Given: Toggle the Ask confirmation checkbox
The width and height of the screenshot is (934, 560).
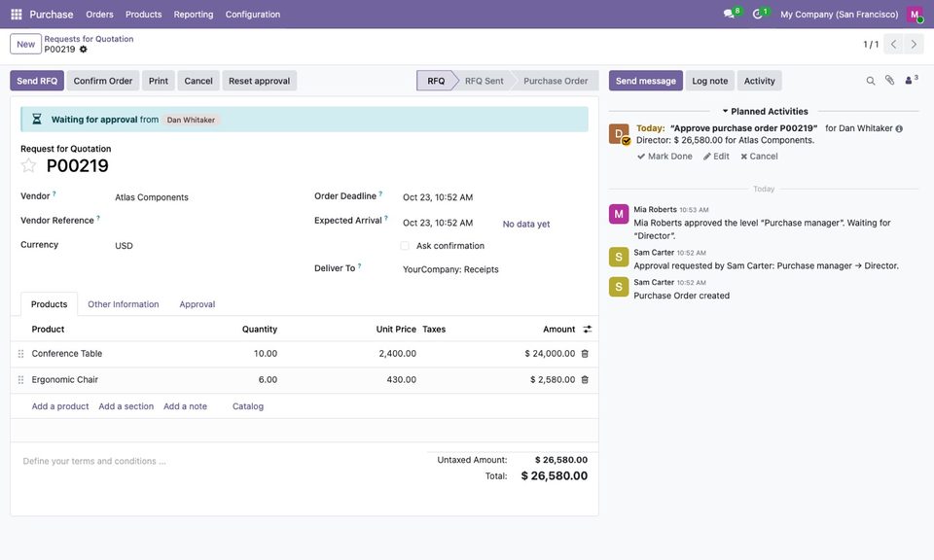Looking at the screenshot, I should point(405,246).
